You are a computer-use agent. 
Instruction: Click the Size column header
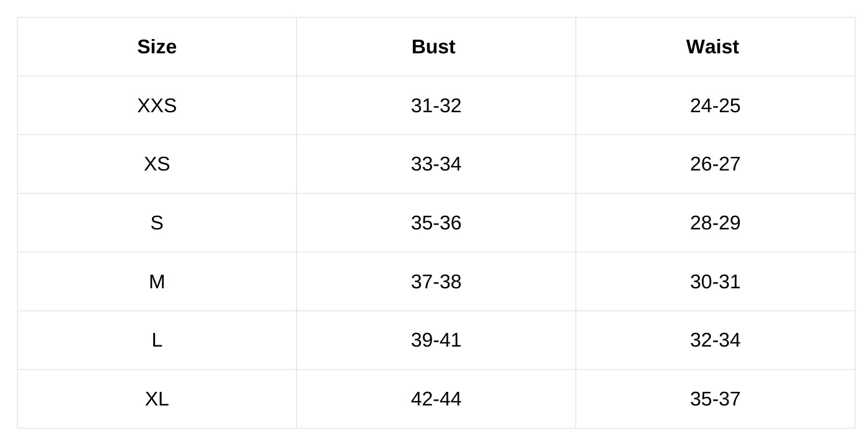(x=157, y=47)
